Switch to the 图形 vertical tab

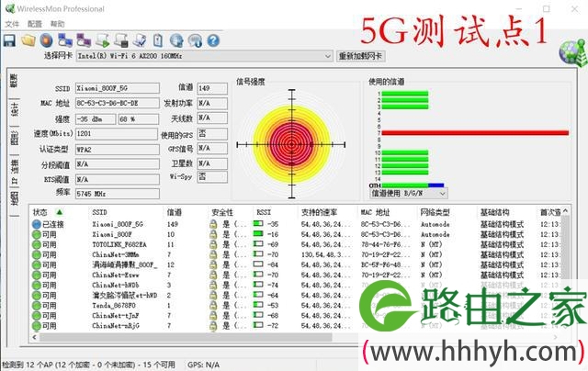pos(14,139)
